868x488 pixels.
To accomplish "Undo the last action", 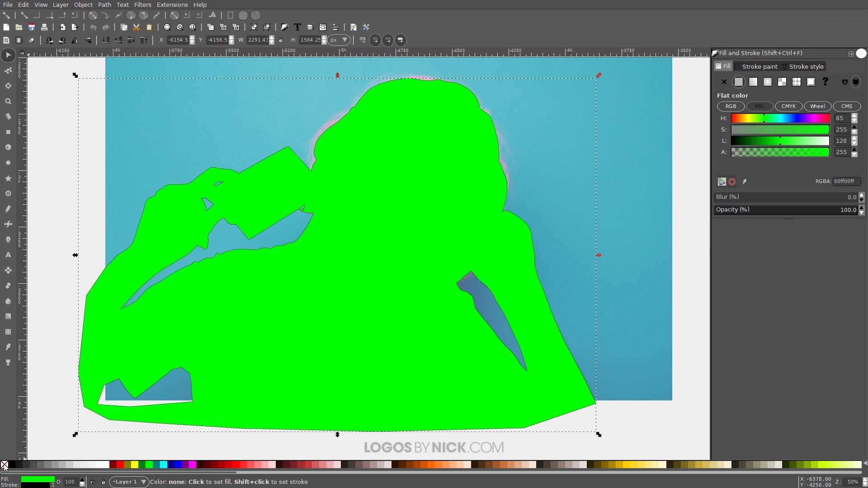I will pos(93,27).
